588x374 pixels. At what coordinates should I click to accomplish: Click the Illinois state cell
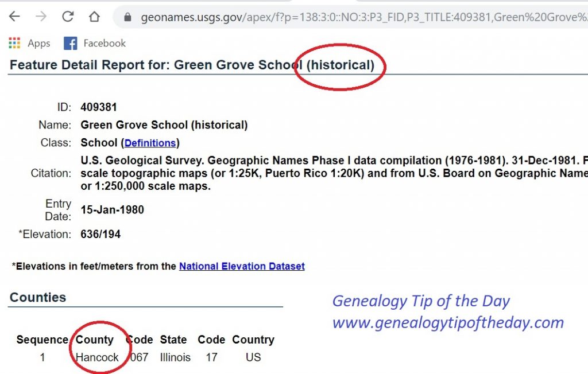point(175,357)
